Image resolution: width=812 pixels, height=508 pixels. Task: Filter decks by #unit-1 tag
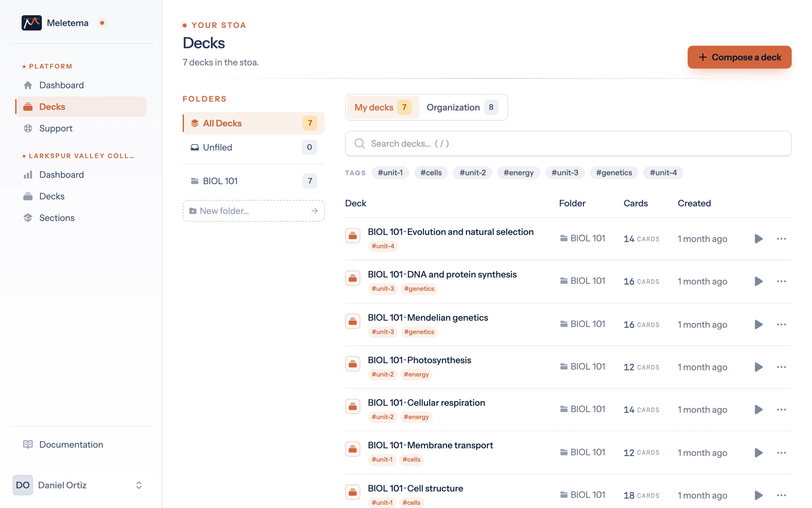[390, 173]
